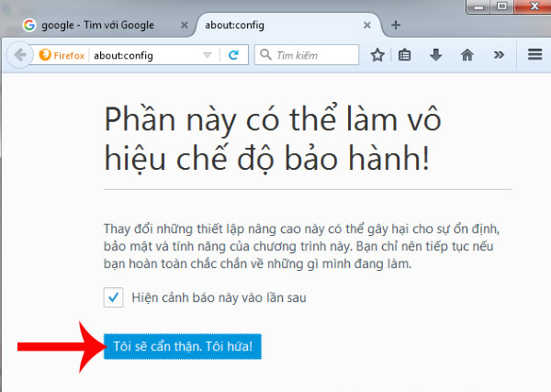Open a new tab with plus button
Viewport: 551px width, 392px height.
tap(396, 25)
